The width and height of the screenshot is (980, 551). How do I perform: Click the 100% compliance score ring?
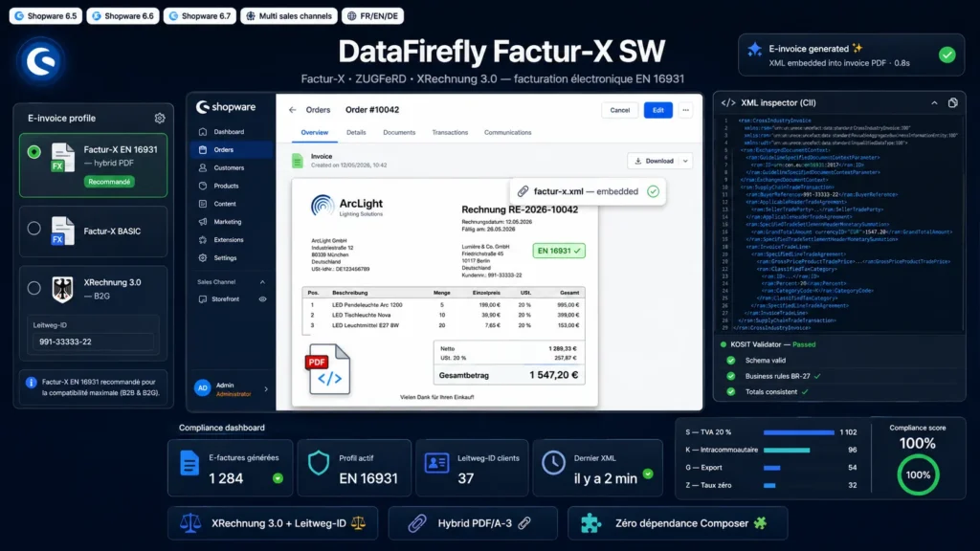click(918, 474)
